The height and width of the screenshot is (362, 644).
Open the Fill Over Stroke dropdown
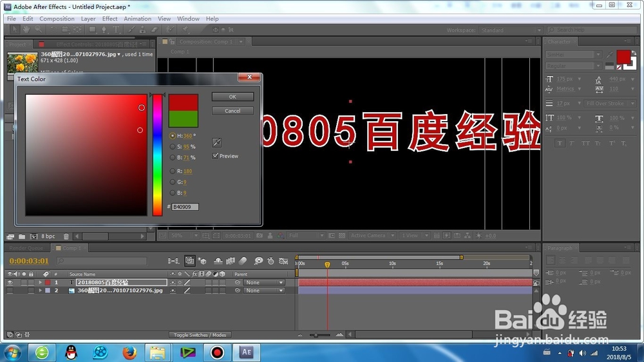[609, 104]
